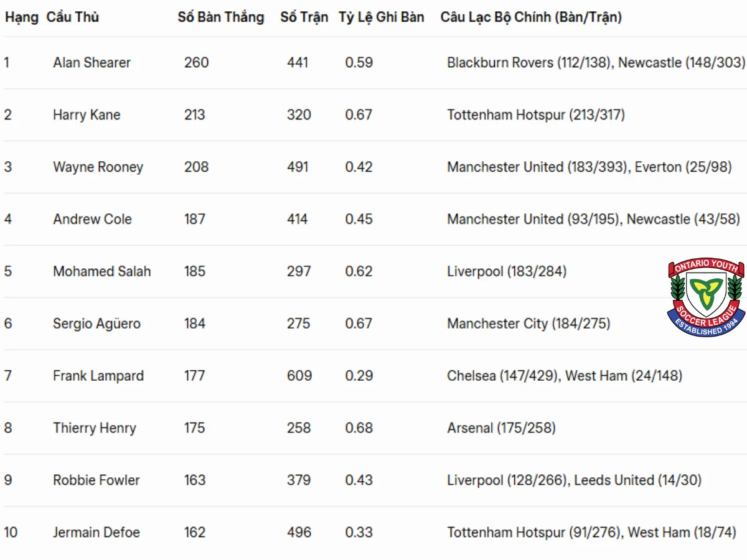747x560 pixels.
Task: Select the Arsenal (175/258) club entry
Action: (501, 428)
